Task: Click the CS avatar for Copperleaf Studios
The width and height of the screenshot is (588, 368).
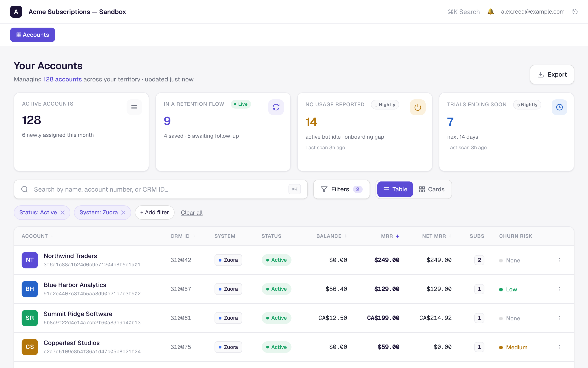Action: point(30,347)
